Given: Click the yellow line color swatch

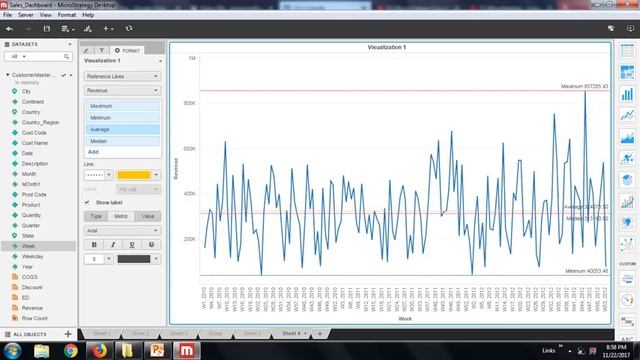Looking at the screenshot, I should [x=134, y=175].
